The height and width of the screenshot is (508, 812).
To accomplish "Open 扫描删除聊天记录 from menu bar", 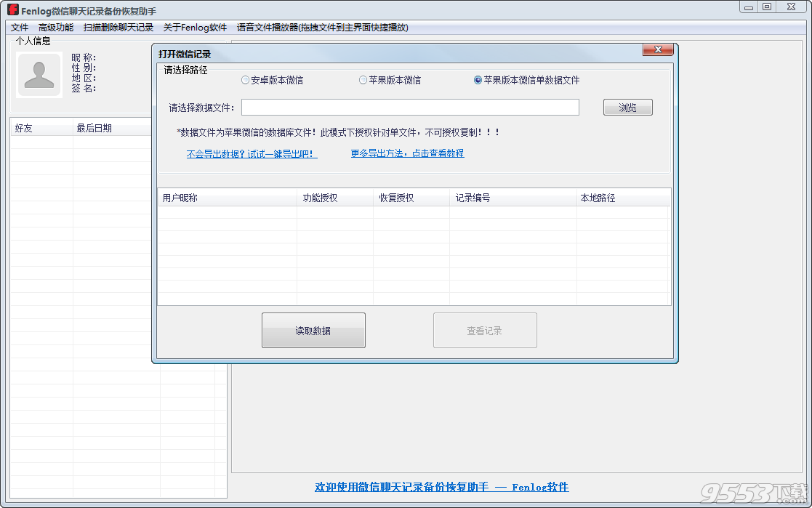I will (121, 27).
